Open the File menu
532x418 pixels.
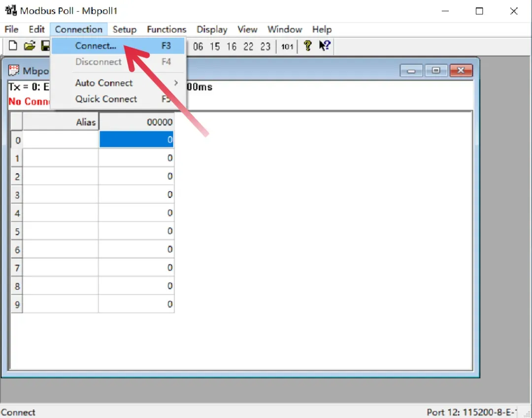tap(11, 29)
